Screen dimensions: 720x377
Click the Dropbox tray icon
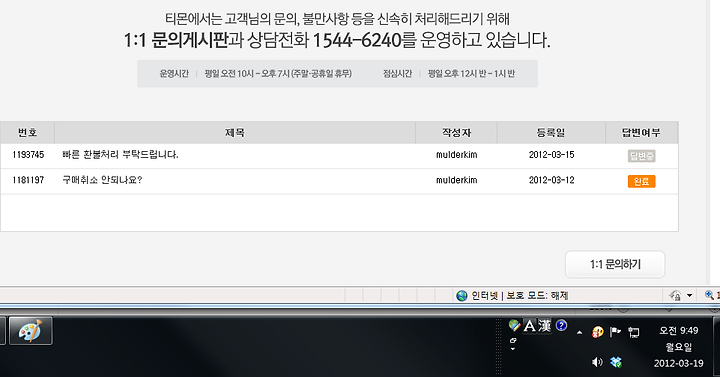[x=616, y=362]
